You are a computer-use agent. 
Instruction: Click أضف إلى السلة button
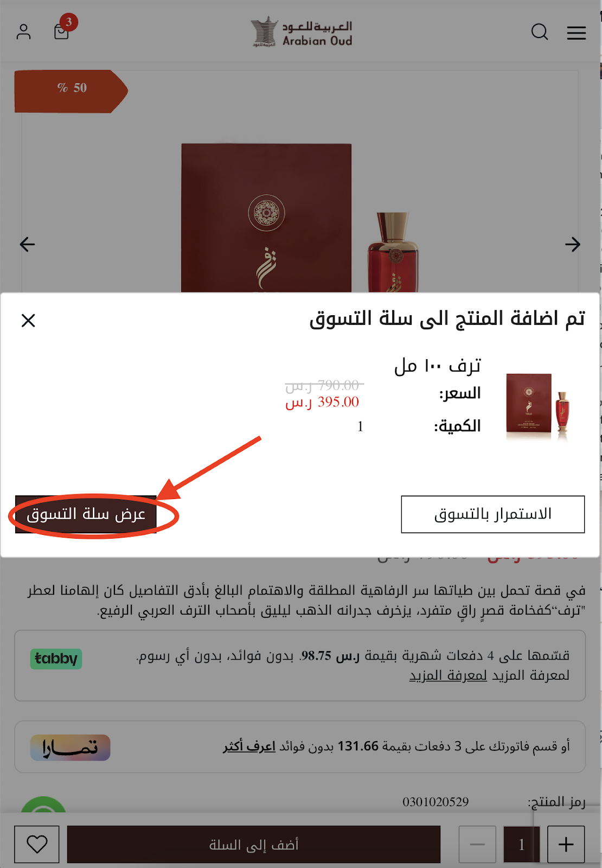(x=254, y=844)
